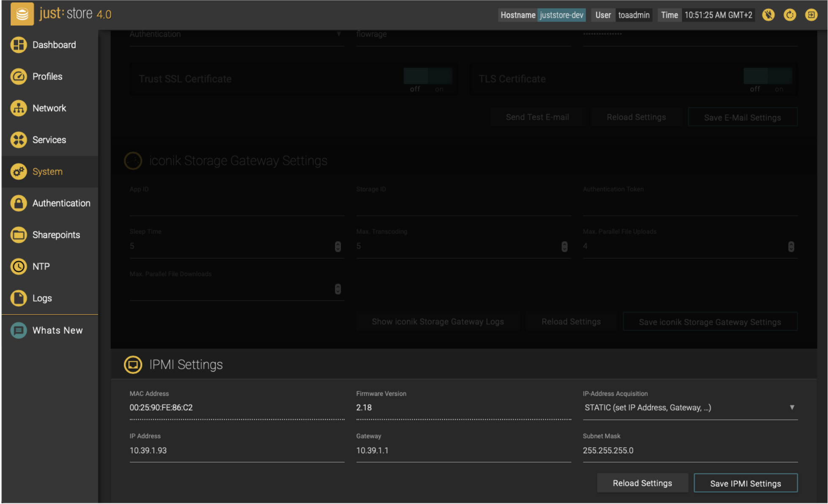Click the Sleep Time stepper arrows

(338, 247)
